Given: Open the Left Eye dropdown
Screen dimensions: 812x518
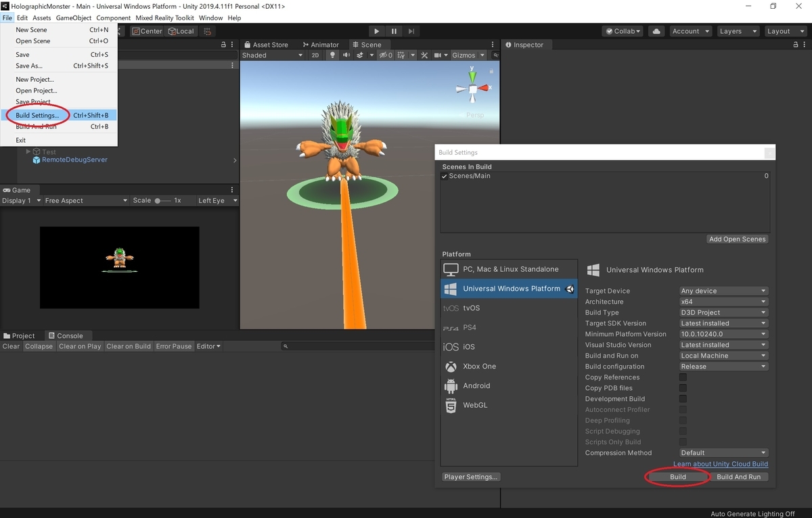Looking at the screenshot, I should pos(217,201).
